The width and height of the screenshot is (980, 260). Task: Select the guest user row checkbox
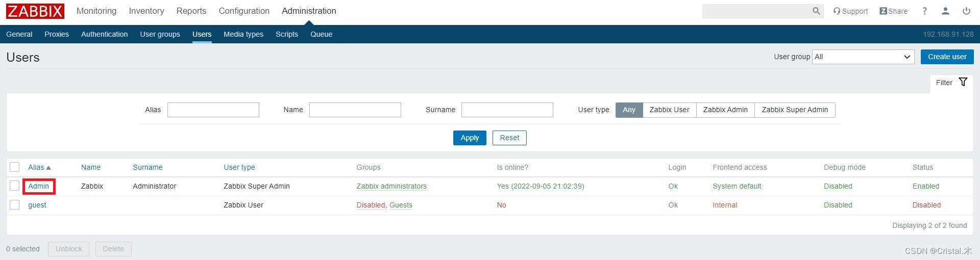tap(15, 205)
